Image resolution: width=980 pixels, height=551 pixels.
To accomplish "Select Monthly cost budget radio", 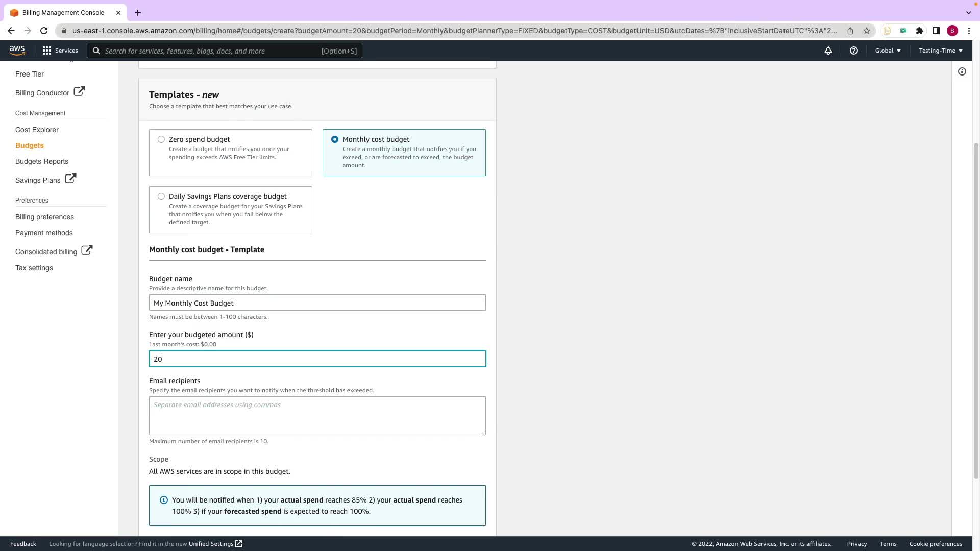I will tap(335, 139).
